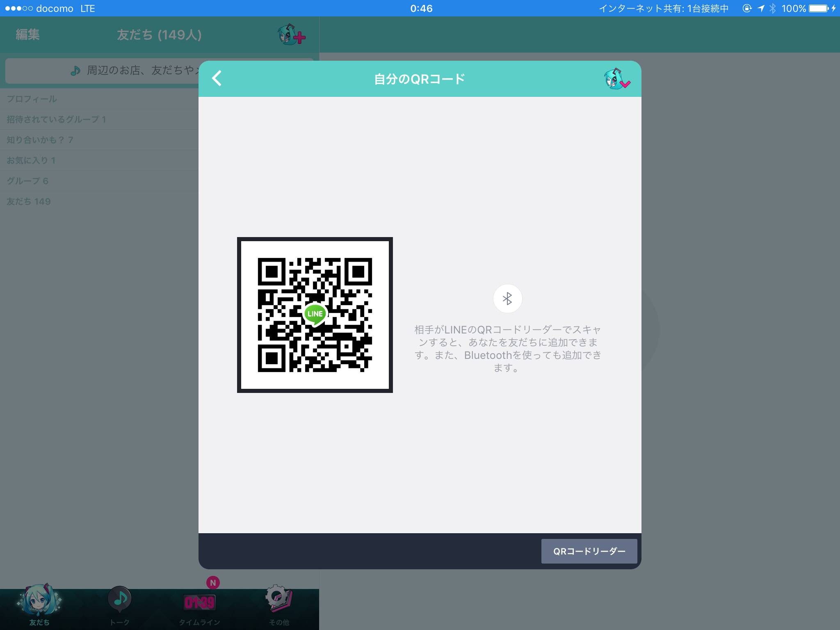This screenshot has width=840, height=630.
Task: Tap インターネット共有: 1台接続中 status text
Action: tap(664, 8)
